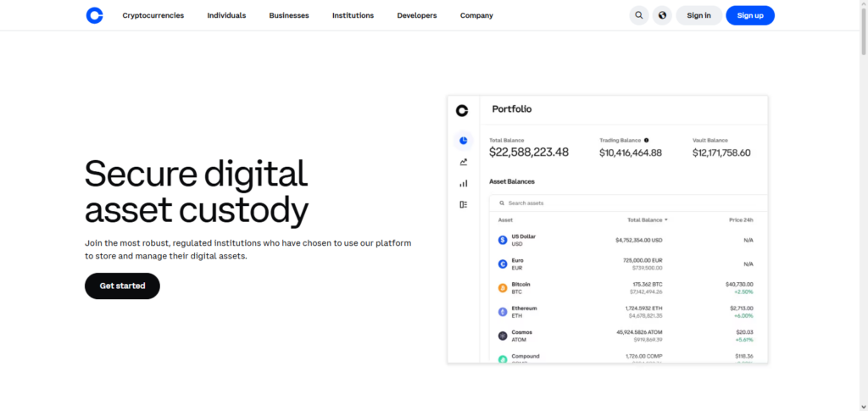868x411 pixels.
Task: Click the Asset column header
Action: 505,220
